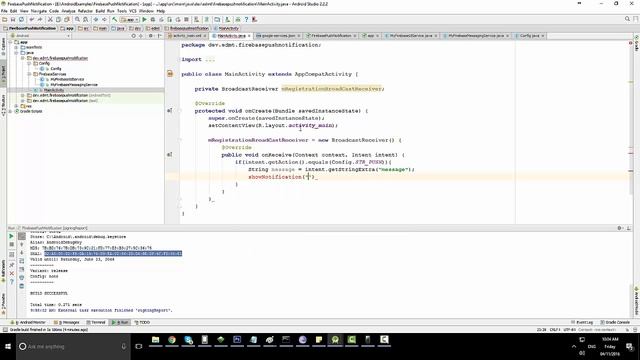Click the Save All toolbar icon

[x=13, y=19]
